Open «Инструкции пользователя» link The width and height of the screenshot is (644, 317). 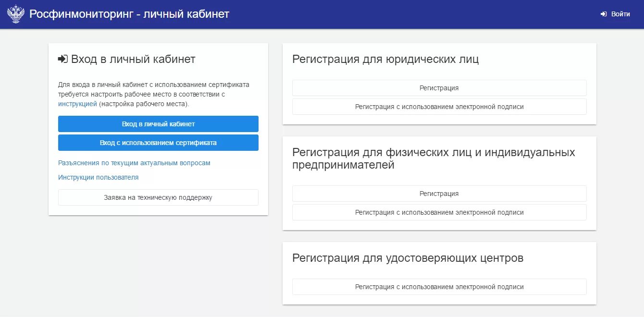pyautogui.click(x=98, y=177)
